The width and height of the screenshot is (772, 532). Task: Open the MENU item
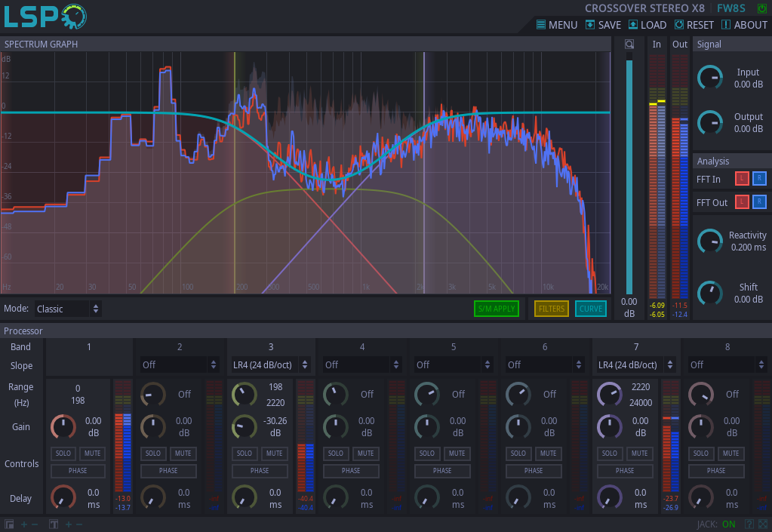[x=557, y=25]
